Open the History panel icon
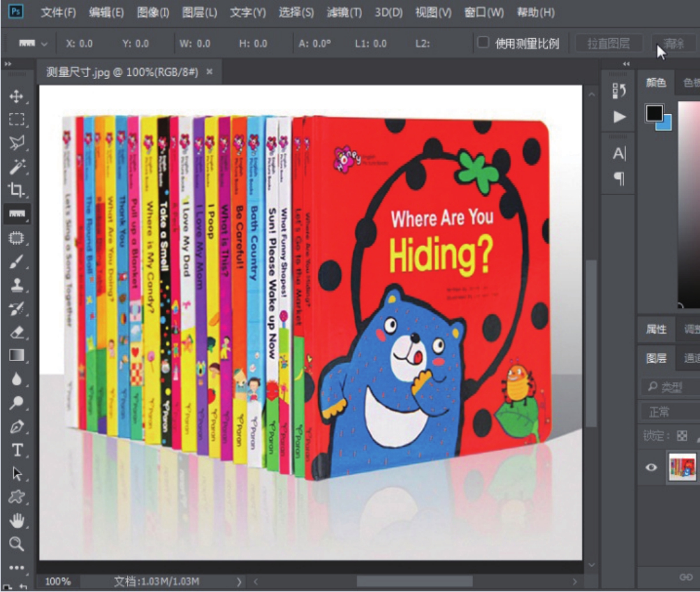The width and height of the screenshot is (700, 592). (x=619, y=91)
